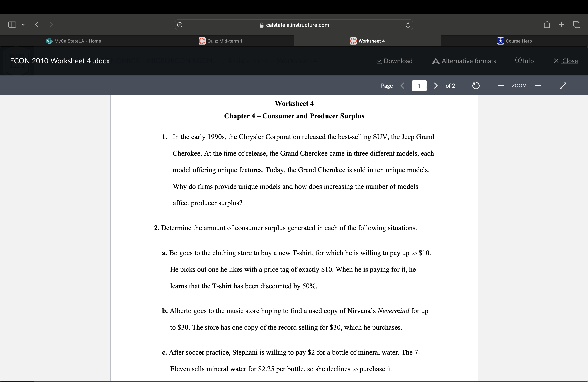Open the sidebar chevron dropdown
This screenshot has width=588, height=382.
(x=23, y=24)
